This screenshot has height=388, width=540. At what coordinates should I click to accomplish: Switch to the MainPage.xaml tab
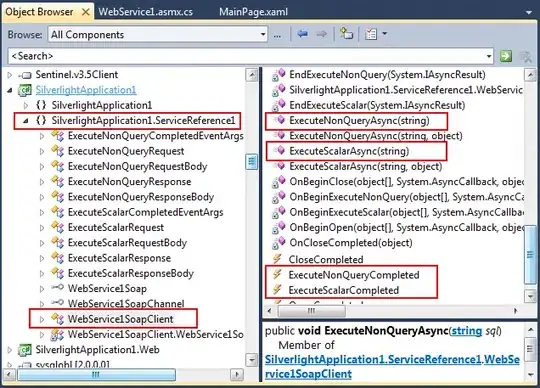pyautogui.click(x=253, y=12)
